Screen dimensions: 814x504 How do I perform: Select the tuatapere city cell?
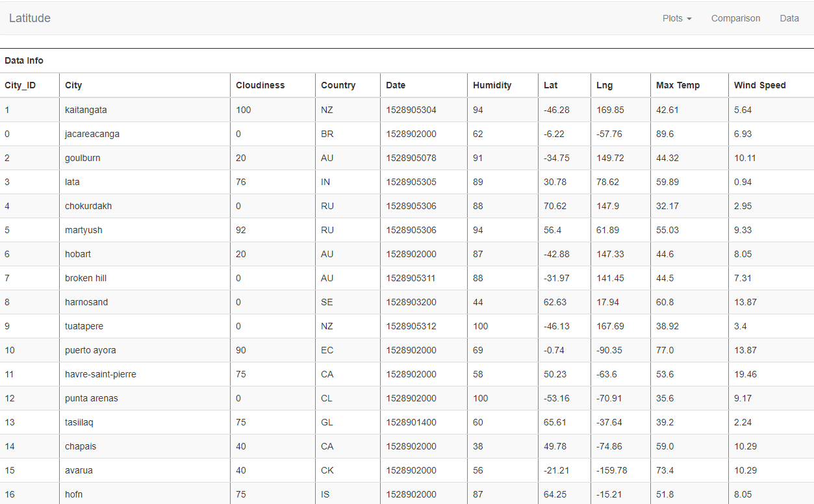pos(145,326)
